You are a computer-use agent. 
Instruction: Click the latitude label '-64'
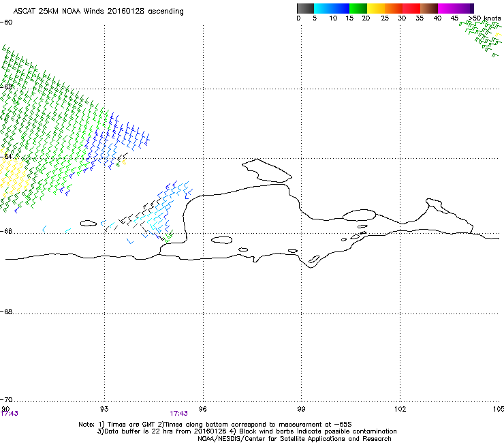point(6,156)
